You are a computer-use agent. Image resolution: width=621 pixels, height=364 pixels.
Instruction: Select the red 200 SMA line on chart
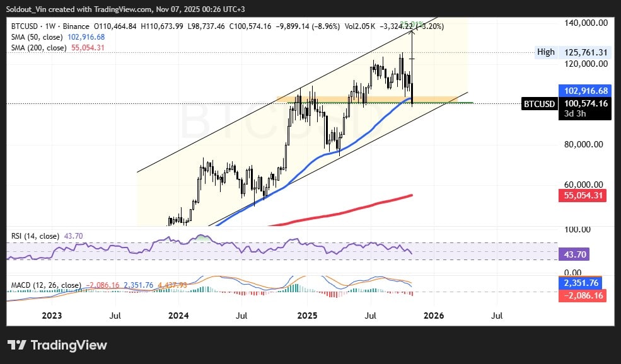353,209
